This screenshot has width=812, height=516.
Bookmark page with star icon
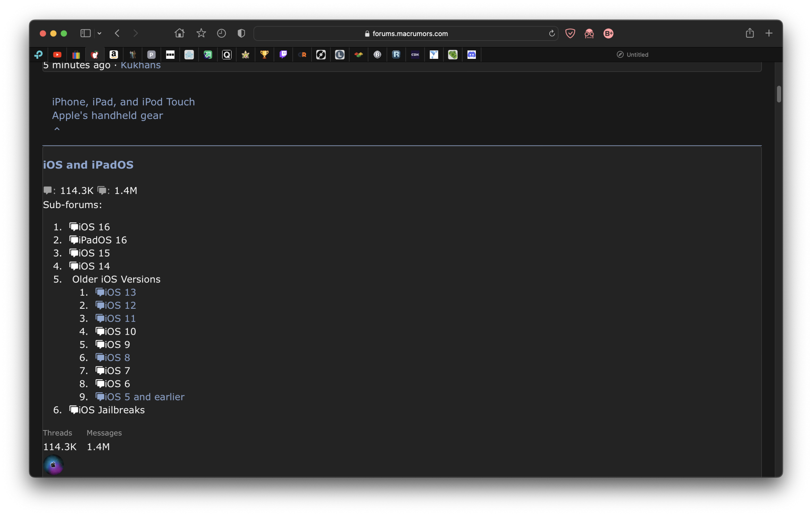(x=201, y=33)
